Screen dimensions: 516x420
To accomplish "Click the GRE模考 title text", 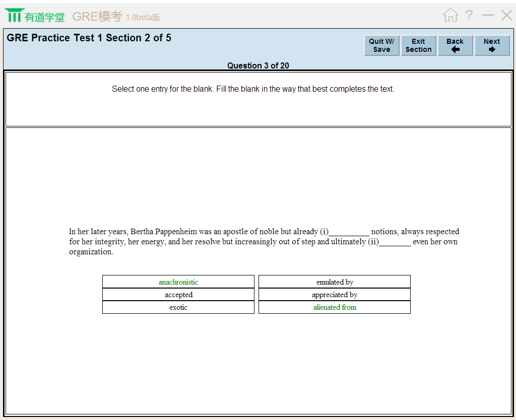I will 97,17.
